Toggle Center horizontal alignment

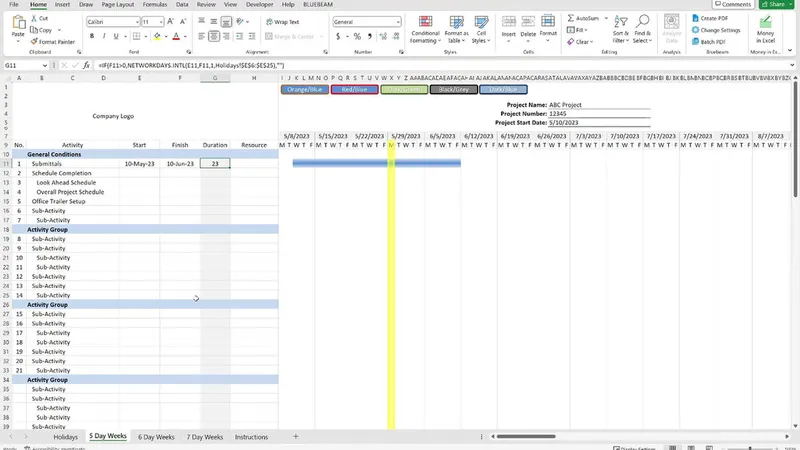(x=214, y=36)
